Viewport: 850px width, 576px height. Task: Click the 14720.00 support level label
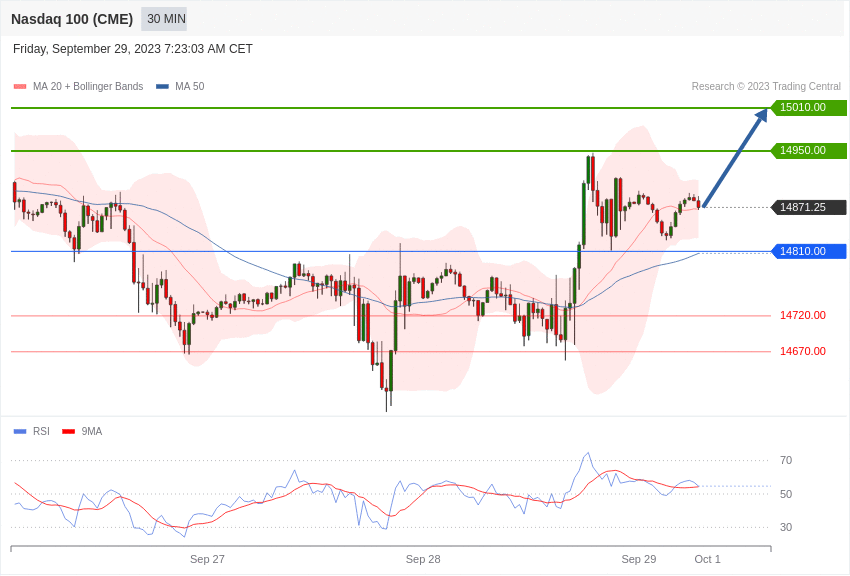point(803,315)
